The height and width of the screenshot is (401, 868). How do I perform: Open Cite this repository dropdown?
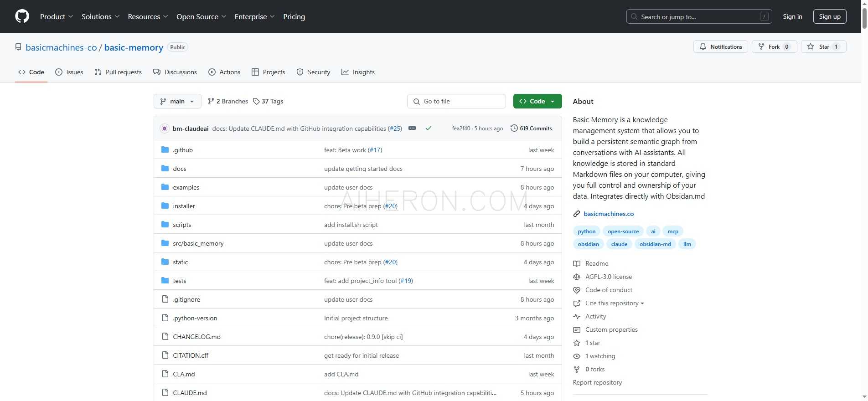click(x=614, y=303)
